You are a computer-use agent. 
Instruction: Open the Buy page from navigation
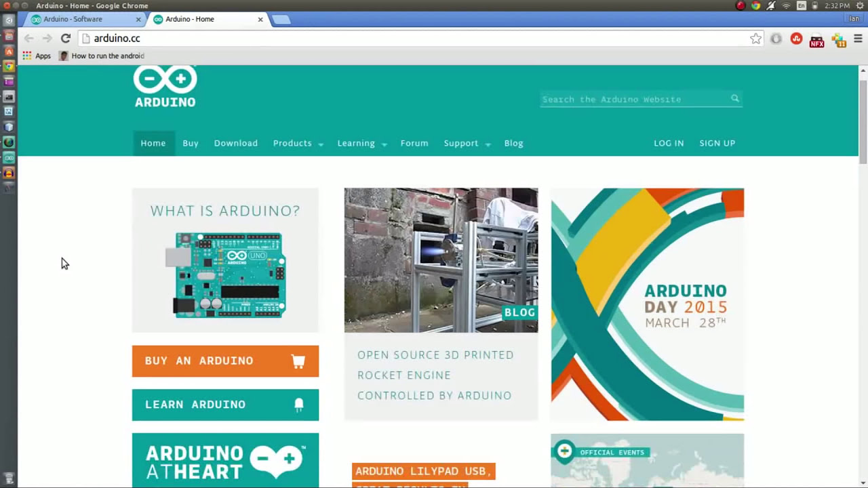191,143
